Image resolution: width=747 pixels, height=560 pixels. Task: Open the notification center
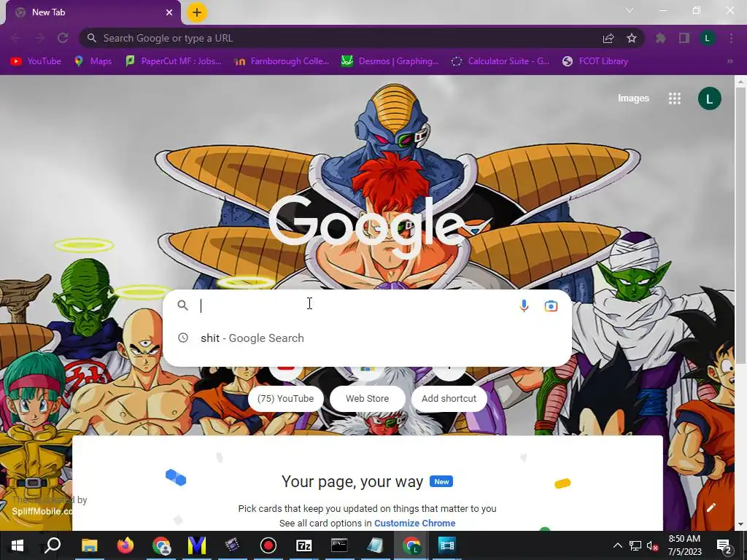click(x=724, y=545)
